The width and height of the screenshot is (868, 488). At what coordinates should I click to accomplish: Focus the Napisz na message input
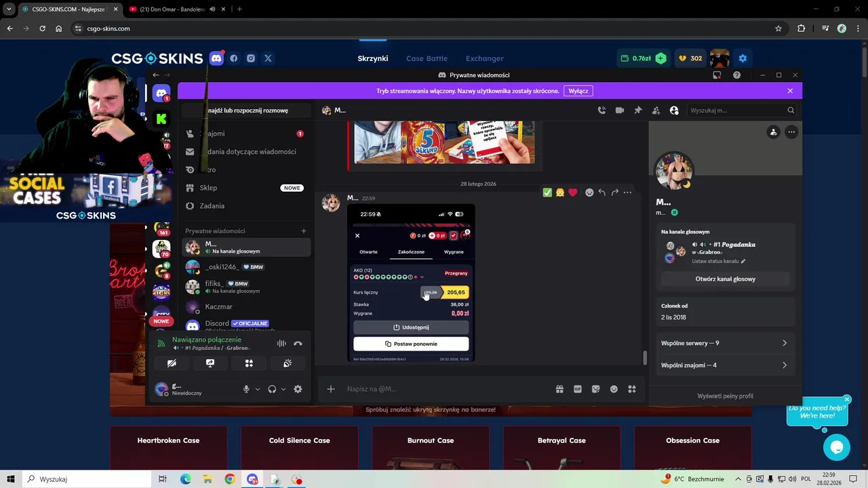tap(448, 389)
